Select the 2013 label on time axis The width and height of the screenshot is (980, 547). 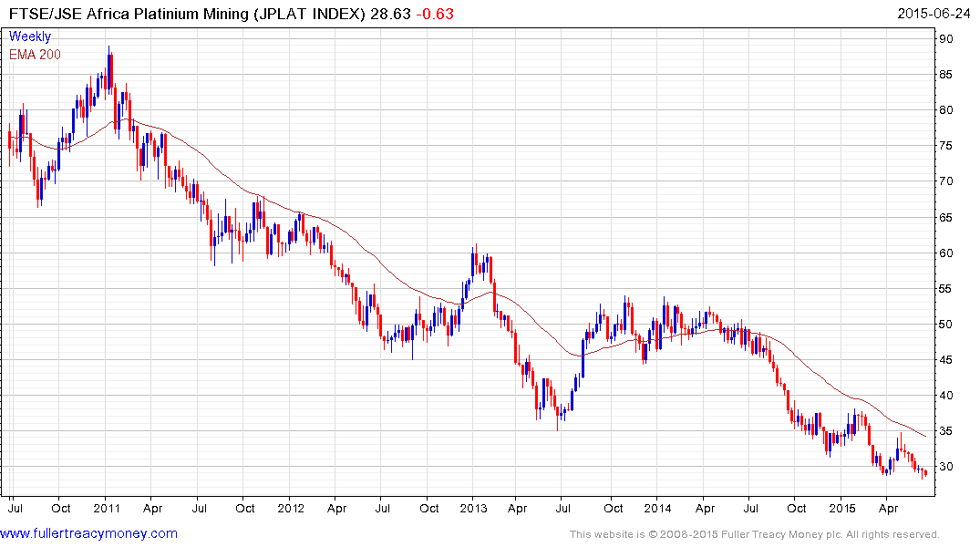tap(473, 507)
